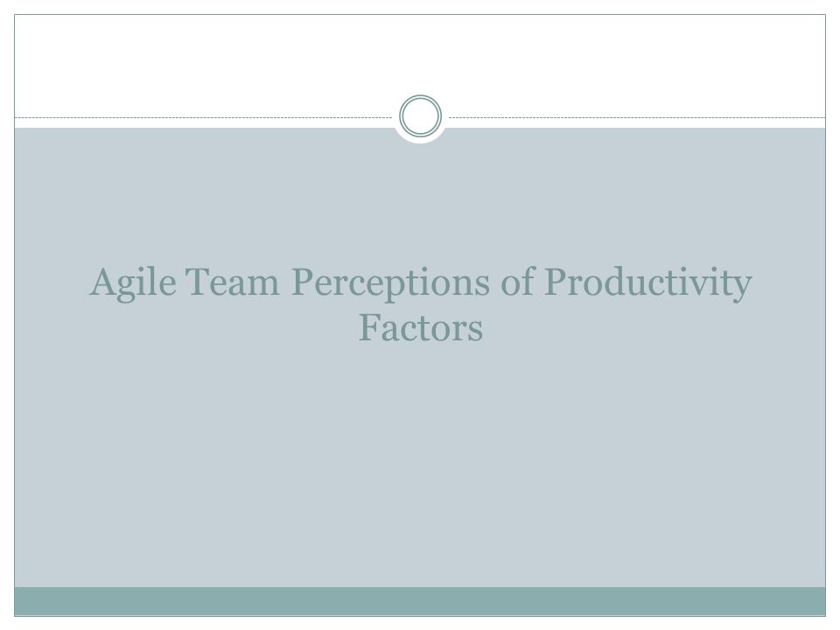This screenshot has width=840, height=630.
Task: Click the word "Perceptions" in the title
Action: (x=390, y=283)
